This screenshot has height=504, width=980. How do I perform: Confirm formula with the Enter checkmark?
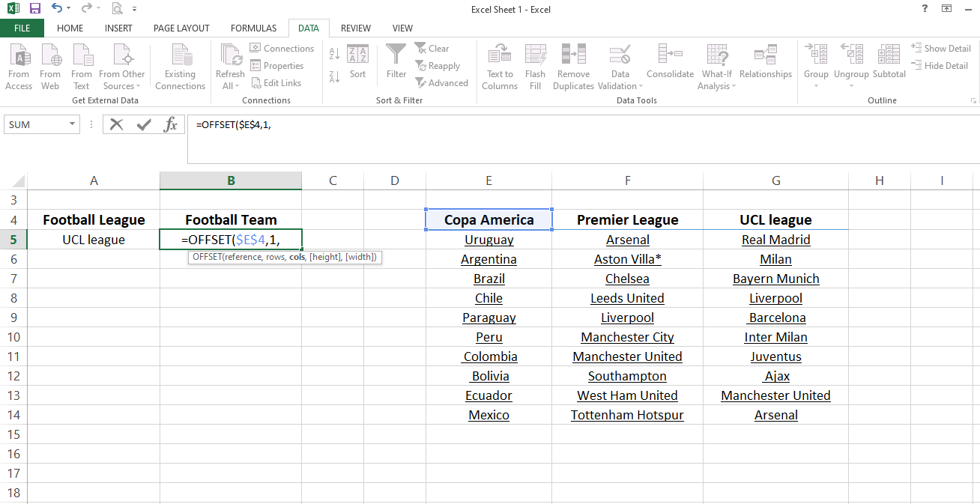(144, 124)
